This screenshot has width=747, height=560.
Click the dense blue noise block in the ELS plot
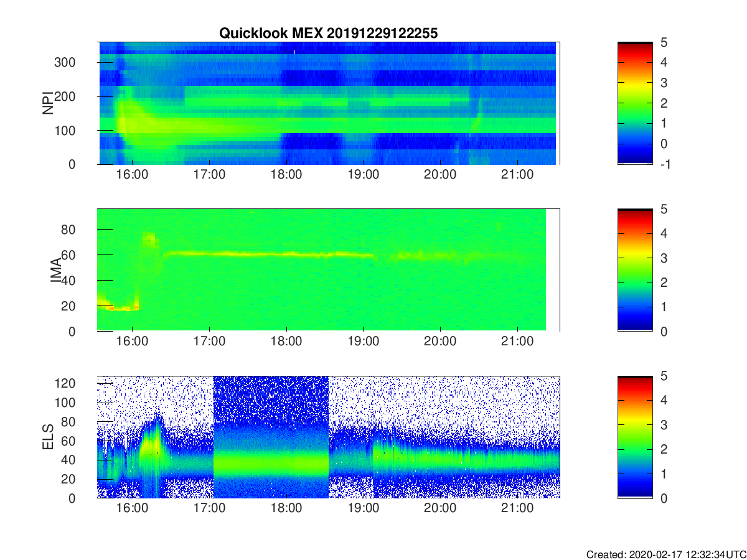point(271,437)
